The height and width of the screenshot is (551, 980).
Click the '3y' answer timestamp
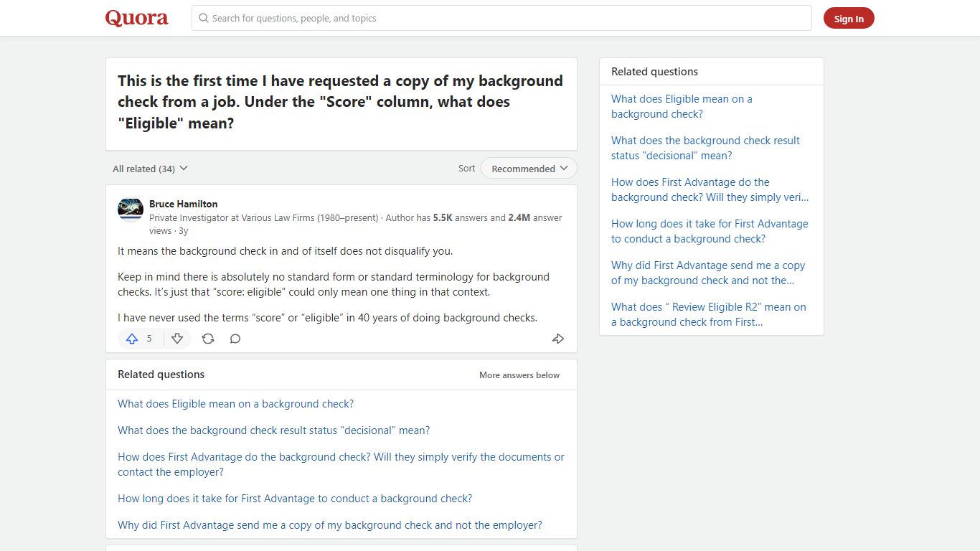[184, 231]
